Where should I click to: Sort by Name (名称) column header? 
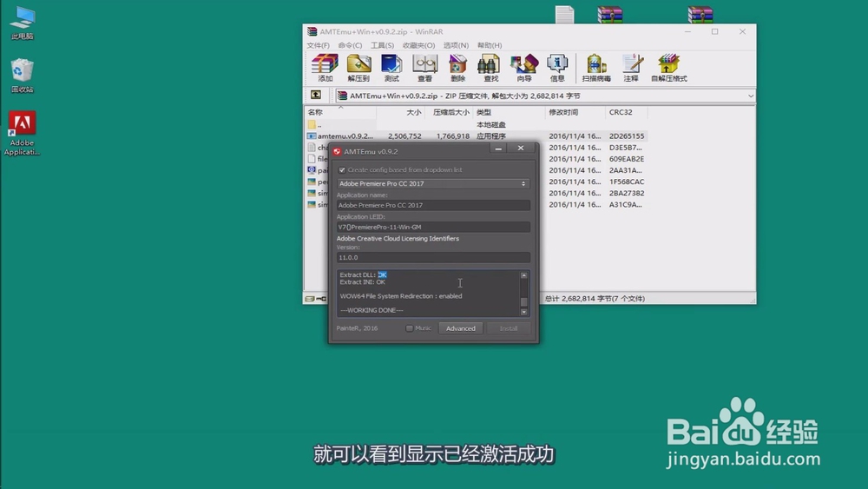(340, 112)
